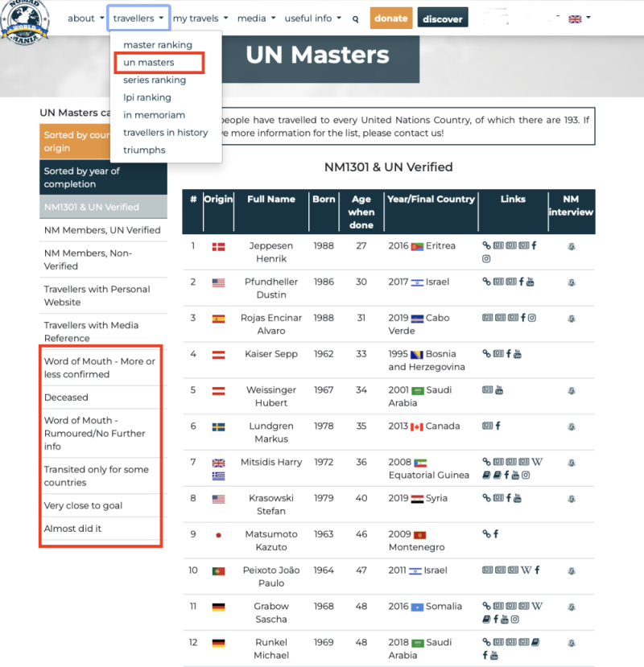Click Pfundheller Dustin's YouTube icon
The width and height of the screenshot is (644, 667).
530,282
